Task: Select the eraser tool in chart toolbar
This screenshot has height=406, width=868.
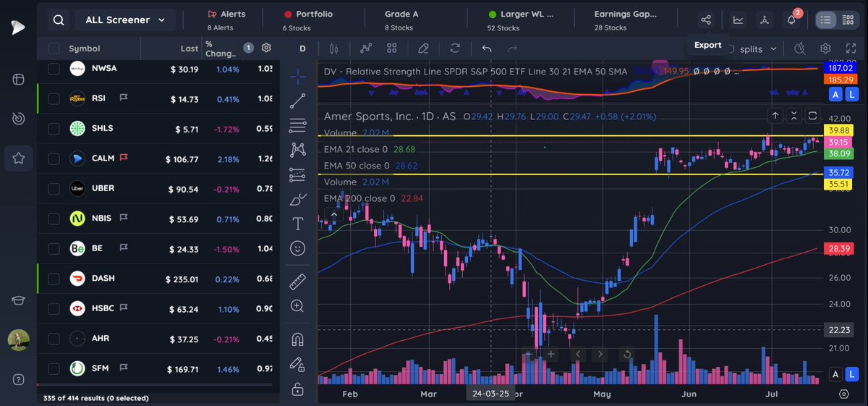Action: coord(424,48)
